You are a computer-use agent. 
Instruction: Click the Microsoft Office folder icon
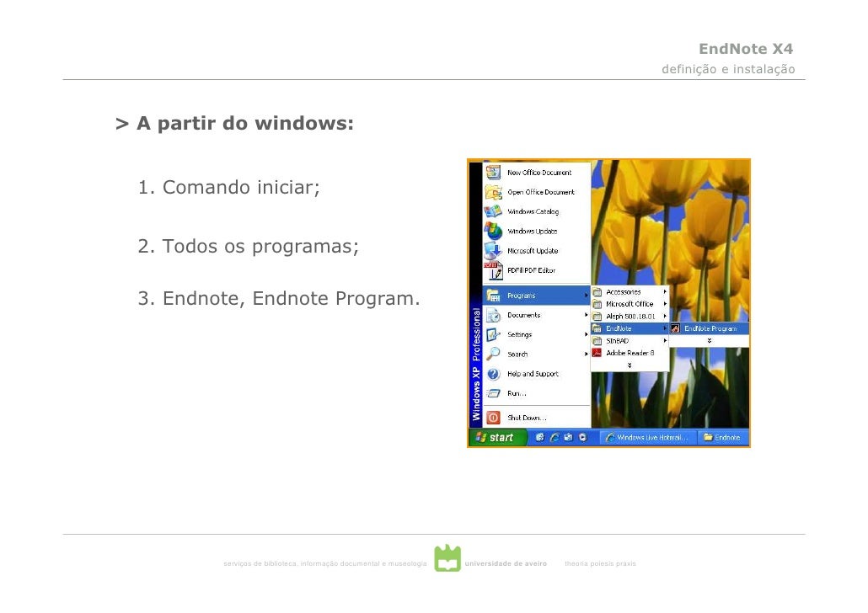click(597, 304)
